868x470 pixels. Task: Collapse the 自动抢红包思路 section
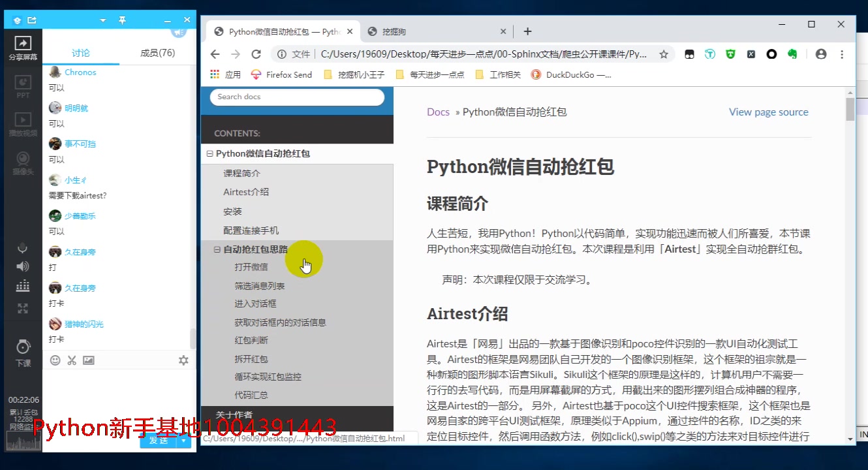click(x=217, y=249)
